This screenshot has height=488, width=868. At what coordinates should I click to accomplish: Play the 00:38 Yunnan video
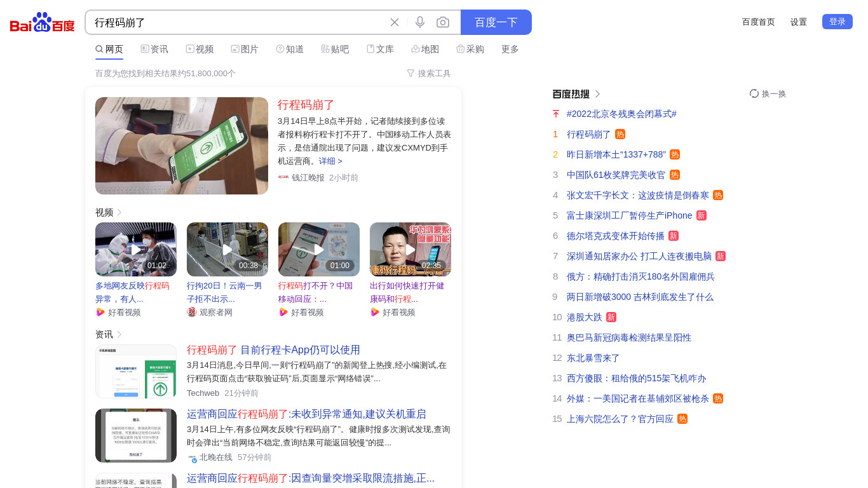click(227, 249)
